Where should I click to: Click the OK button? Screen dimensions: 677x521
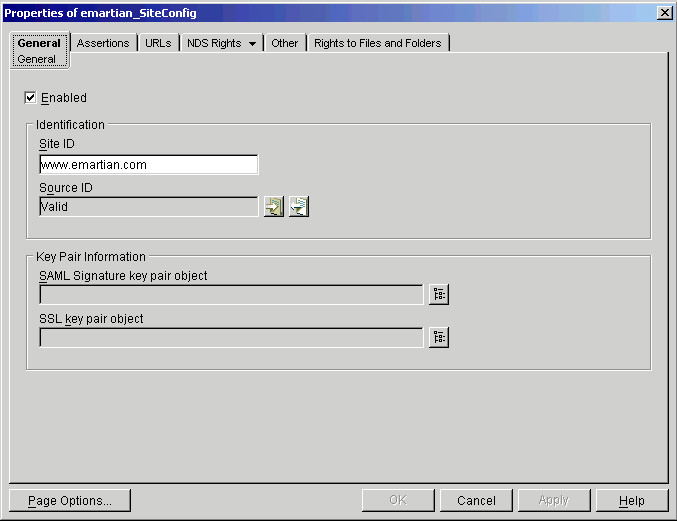pos(398,500)
